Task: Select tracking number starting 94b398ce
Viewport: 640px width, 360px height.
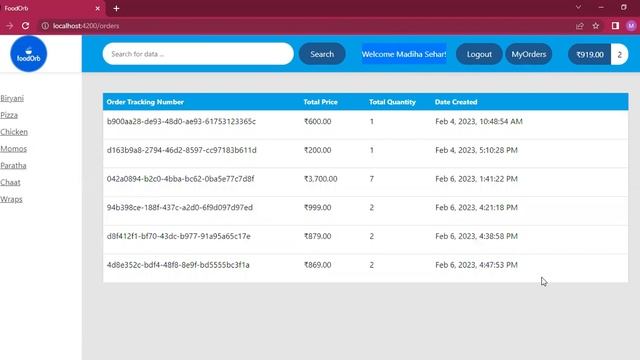Action: (x=180, y=207)
